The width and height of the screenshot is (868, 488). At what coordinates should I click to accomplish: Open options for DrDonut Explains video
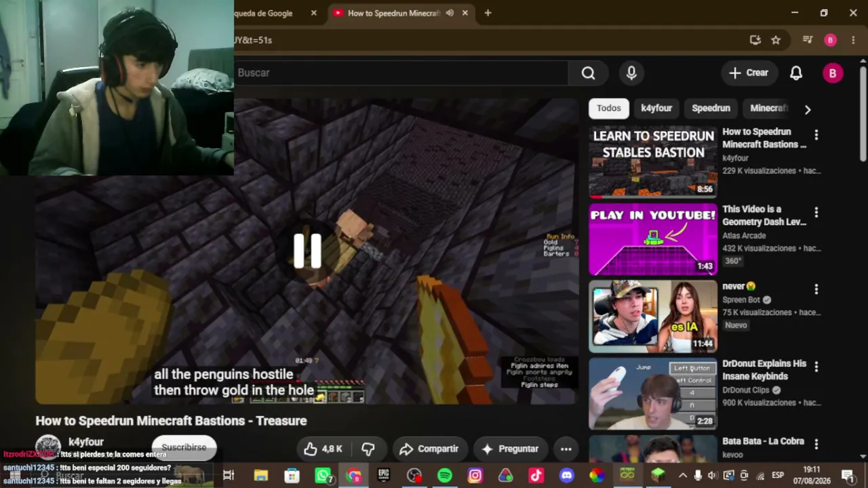[816, 367]
